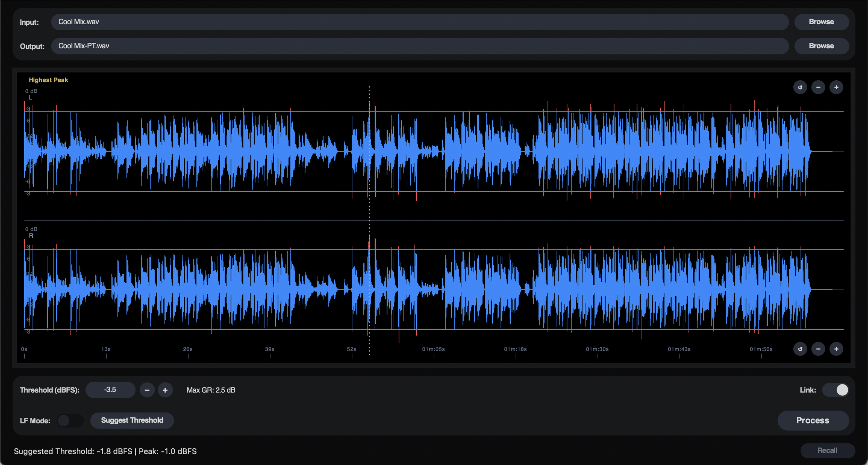This screenshot has height=465, width=868.
Task: Click the Recall button
Action: pyautogui.click(x=827, y=450)
